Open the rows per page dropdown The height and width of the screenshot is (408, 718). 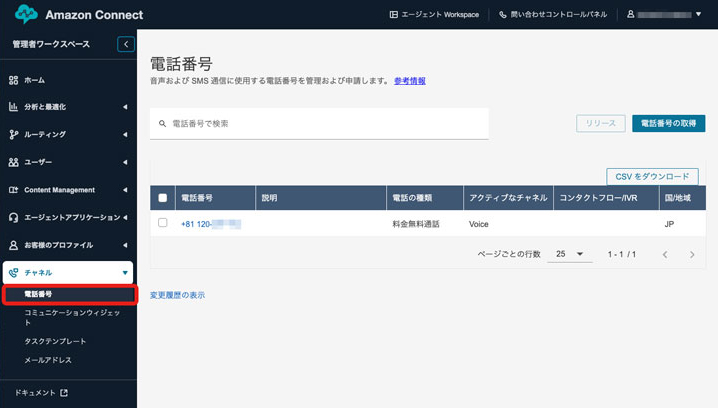click(x=570, y=254)
